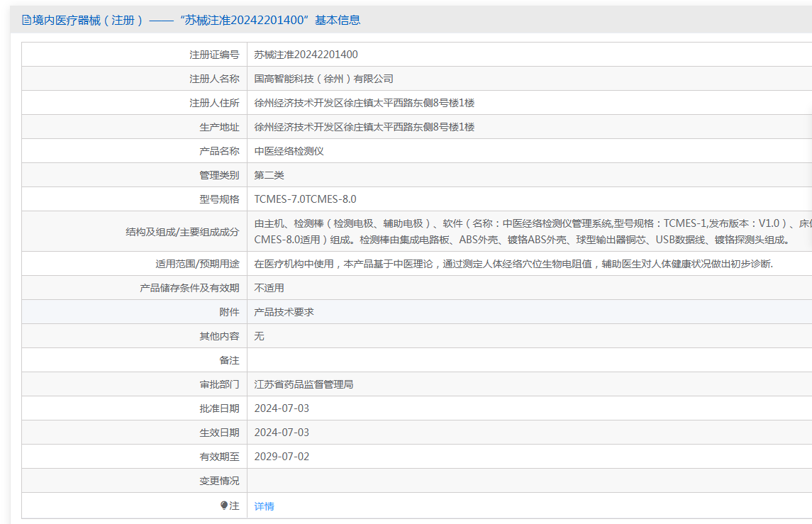The height and width of the screenshot is (524, 812).
Task: Click the 产品储存条件及有效期 label
Action: click(x=189, y=288)
